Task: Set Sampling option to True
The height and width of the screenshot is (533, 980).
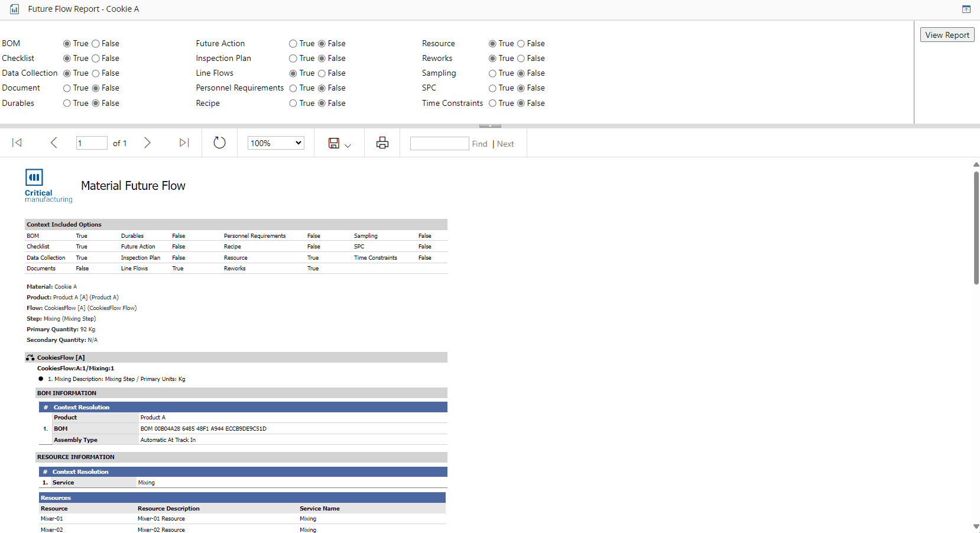Action: pyautogui.click(x=492, y=73)
